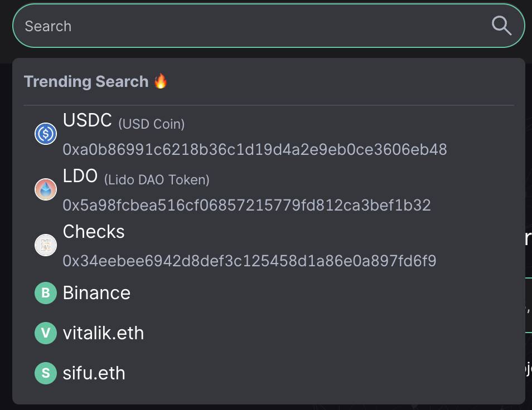Click the green B avatar for Binance

[46, 293]
